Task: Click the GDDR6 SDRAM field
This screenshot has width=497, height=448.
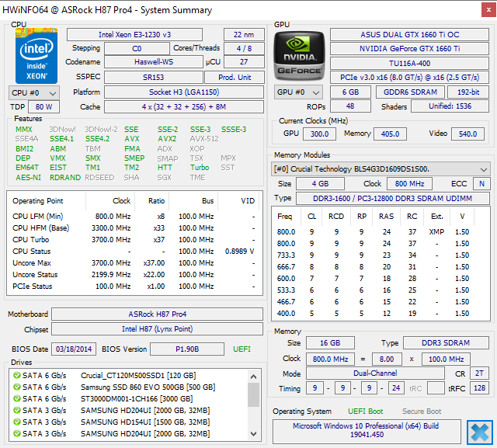Action: point(410,92)
